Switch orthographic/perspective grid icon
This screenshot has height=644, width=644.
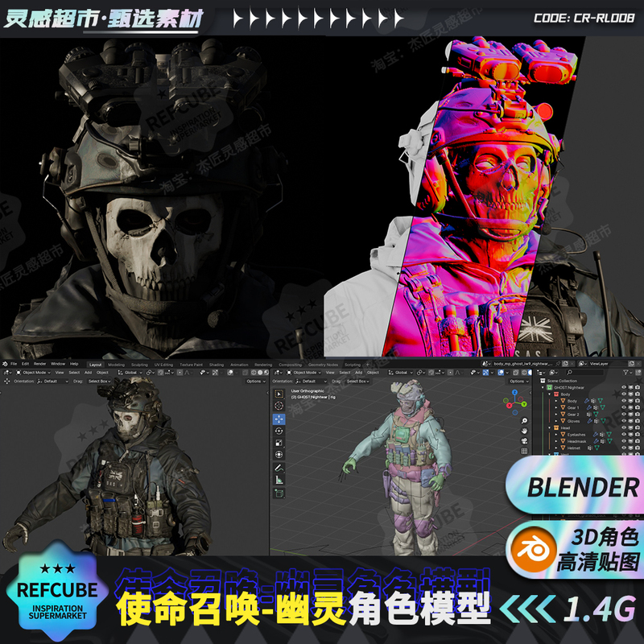(524, 451)
